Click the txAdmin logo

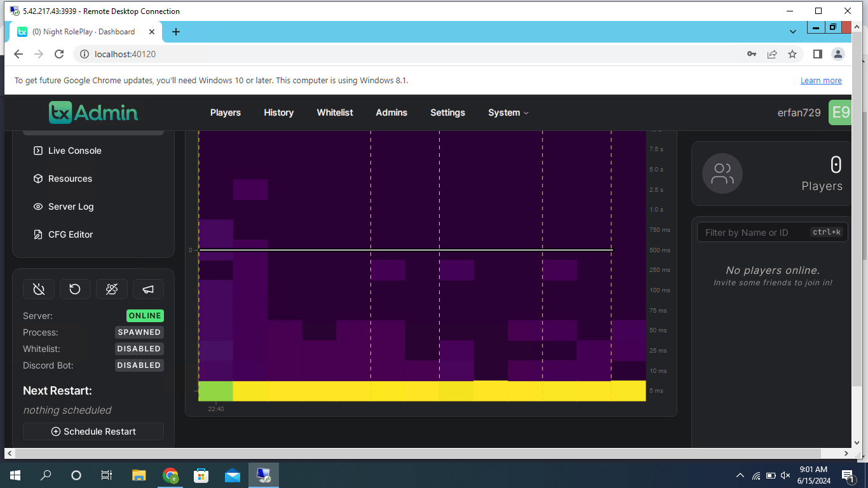[x=93, y=112]
